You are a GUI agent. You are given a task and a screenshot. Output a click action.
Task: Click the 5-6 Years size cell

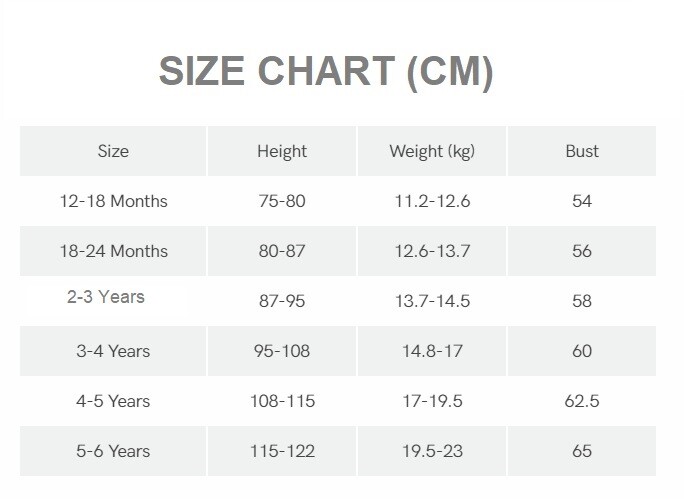click(x=113, y=451)
